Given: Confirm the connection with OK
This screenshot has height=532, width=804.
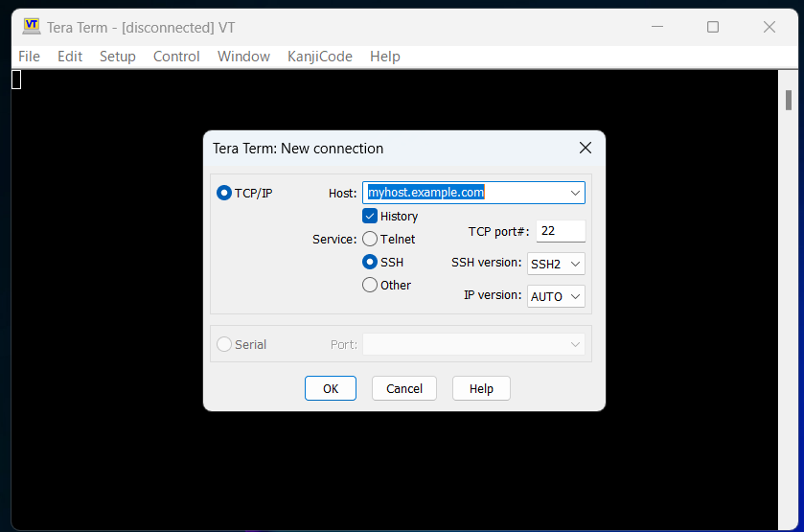Looking at the screenshot, I should [331, 388].
